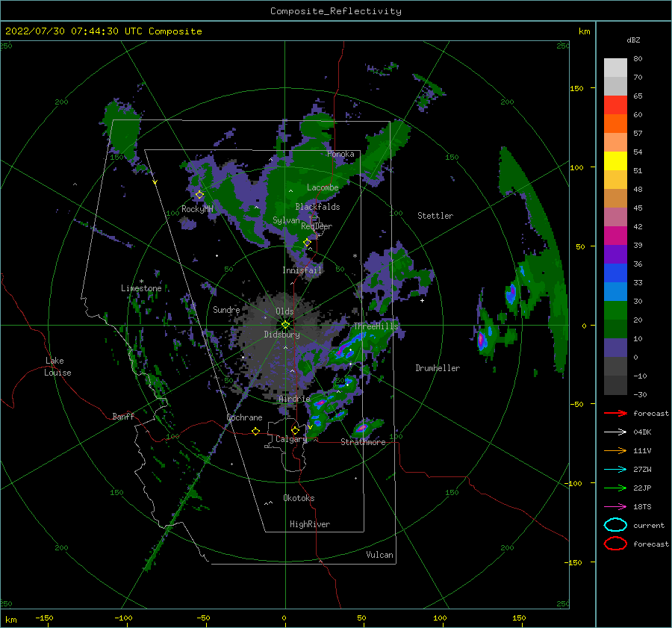This screenshot has width=672, height=628.
Task: Click the radar site marker at Olds
Action: pos(285,325)
